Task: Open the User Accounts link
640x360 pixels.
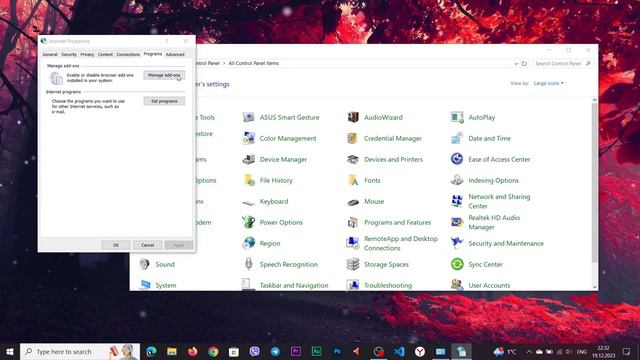Action: coord(489,285)
